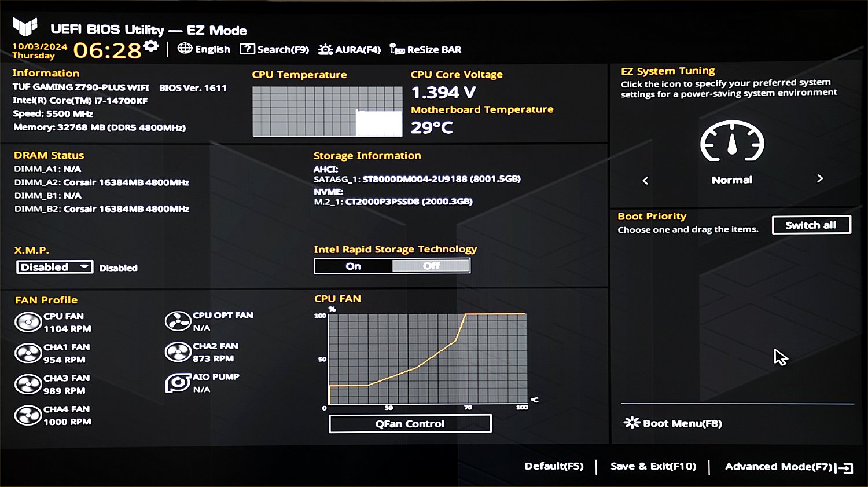Open Boot Menu(F8)

[673, 423]
